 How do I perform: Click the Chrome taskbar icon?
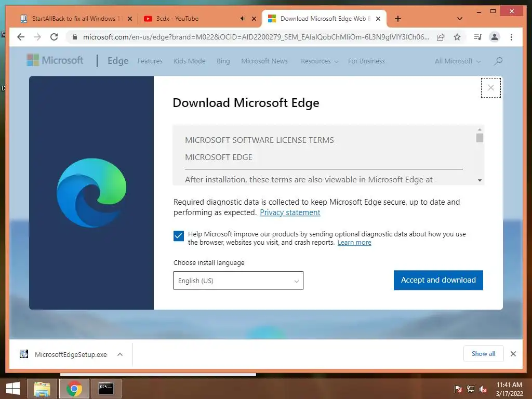click(x=74, y=389)
